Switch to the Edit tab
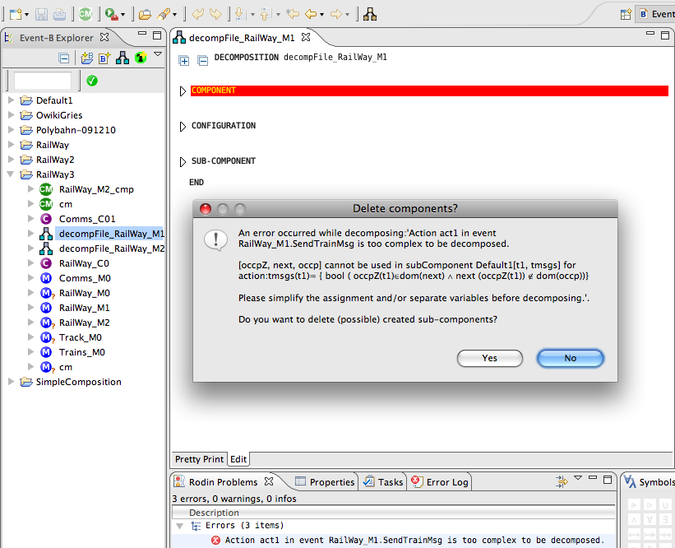Viewport: 675px width, 548px height. point(238,459)
